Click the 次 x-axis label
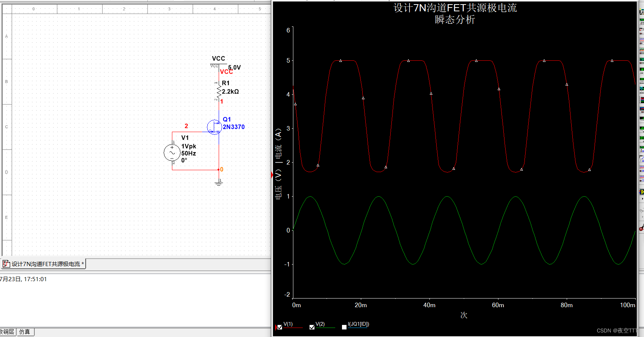The width and height of the screenshot is (644, 337). coord(464,315)
